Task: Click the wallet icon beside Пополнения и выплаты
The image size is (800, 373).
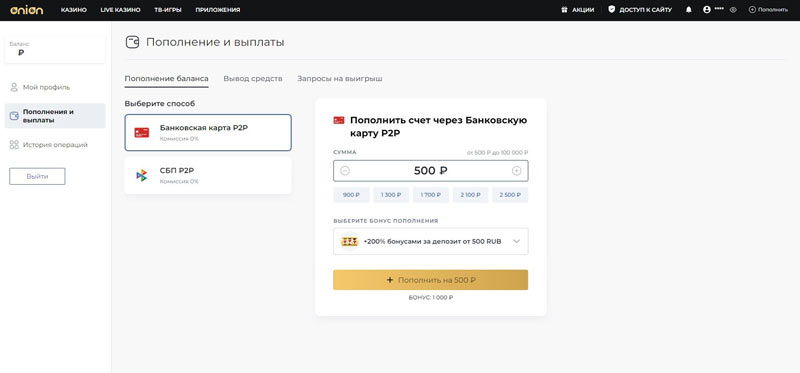Action: click(14, 116)
